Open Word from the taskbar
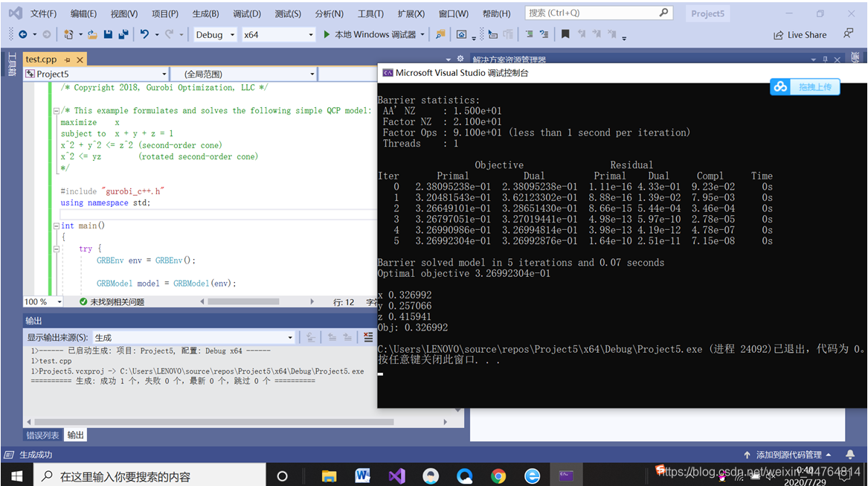 pos(362,476)
